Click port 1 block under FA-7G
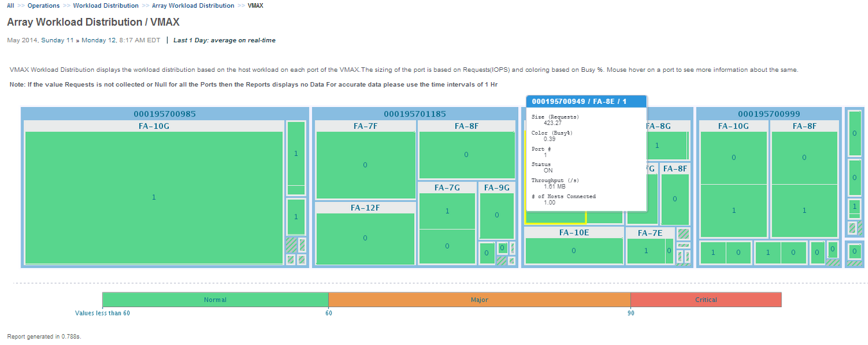Viewport: 868px width, 345px height. [447, 211]
